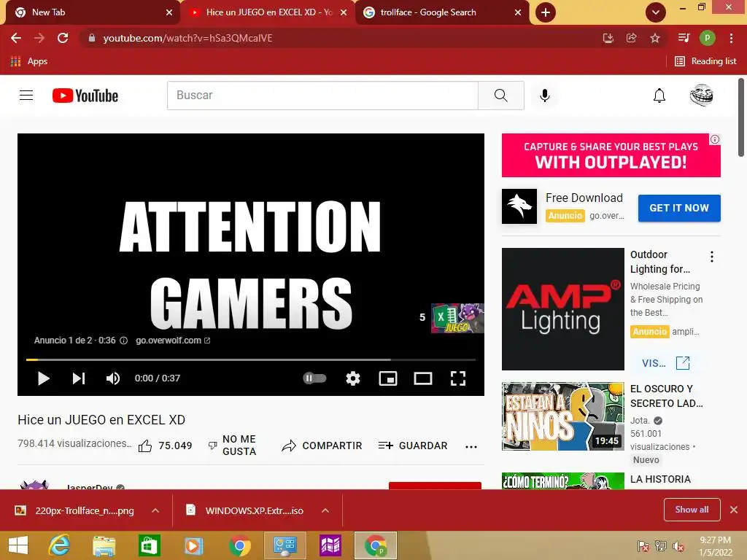Open the Chrome profile P avatar
The height and width of the screenshot is (560, 747).
(x=708, y=38)
